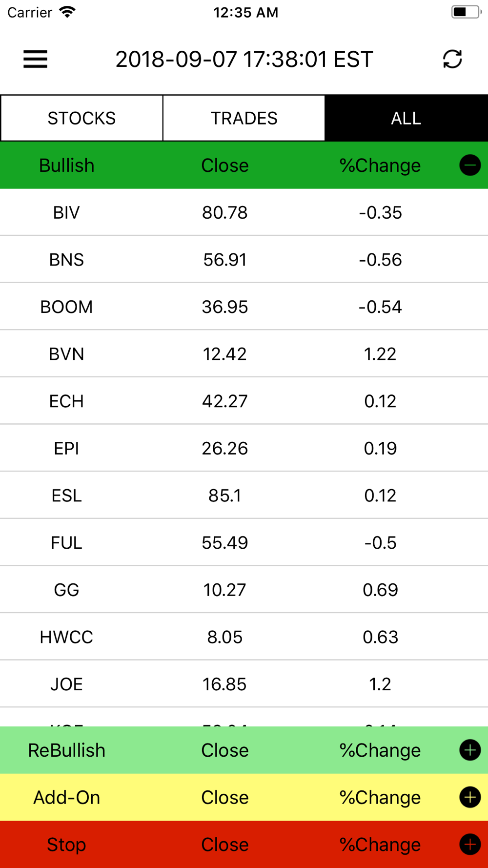Screen dimensions: 488x868
Task: Tap the Wi-Fi status icon
Action: coord(67,12)
